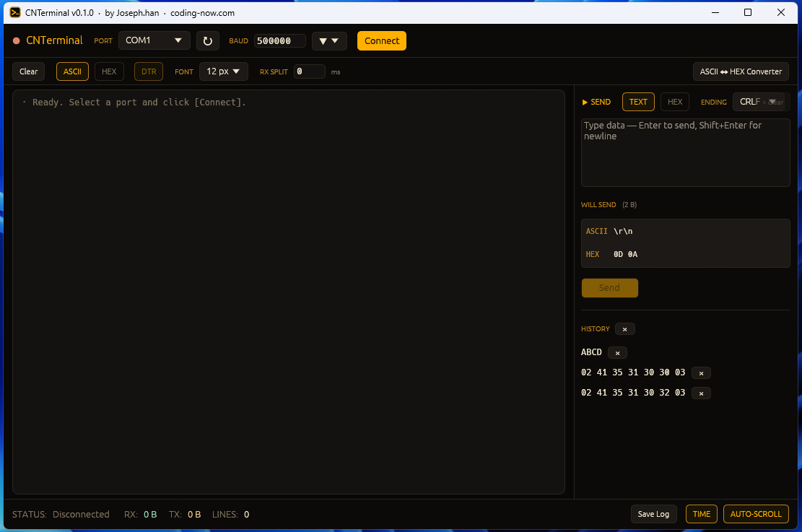Delete history entry ending 30 32 03

(701, 393)
